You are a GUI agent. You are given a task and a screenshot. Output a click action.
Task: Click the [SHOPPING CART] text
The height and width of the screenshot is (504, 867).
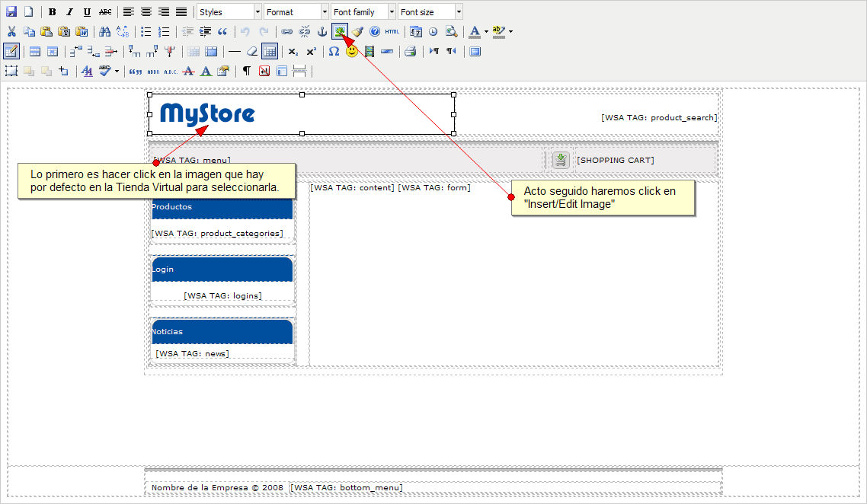click(x=616, y=161)
